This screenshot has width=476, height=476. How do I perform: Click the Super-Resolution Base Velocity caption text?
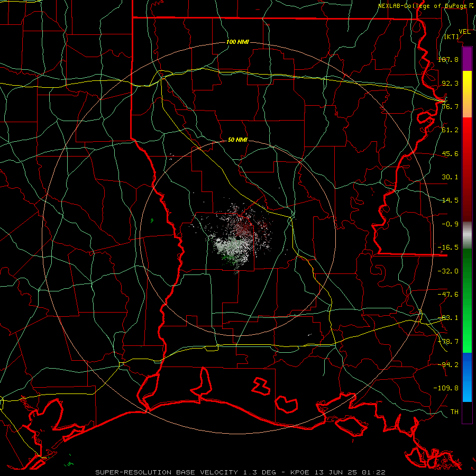[240, 472]
